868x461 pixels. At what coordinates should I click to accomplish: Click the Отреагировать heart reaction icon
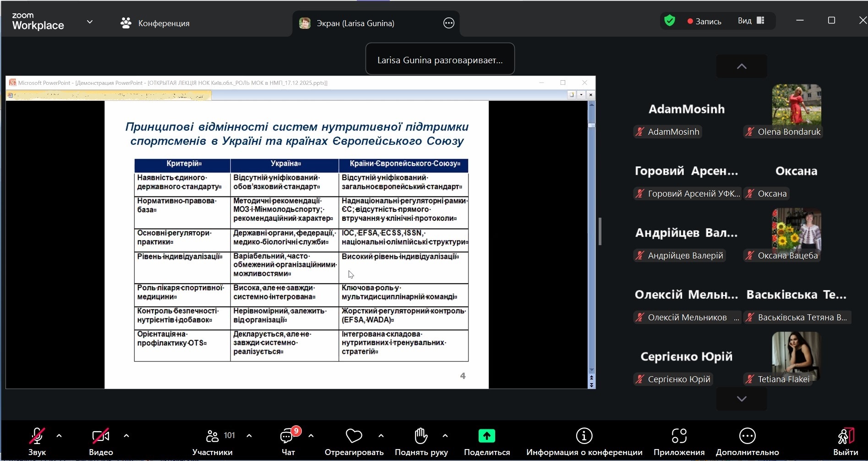pos(354,436)
